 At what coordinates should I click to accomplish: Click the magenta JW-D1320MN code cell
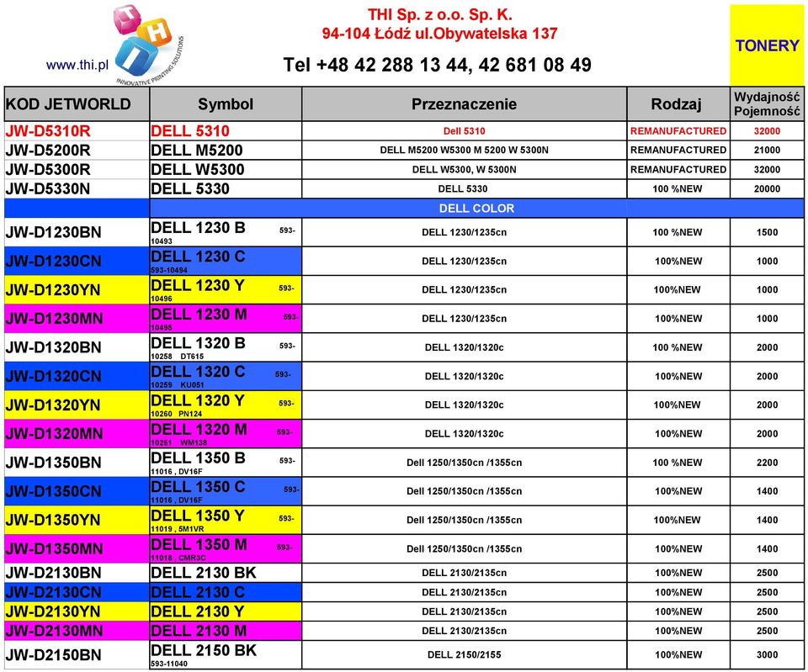[x=77, y=434]
